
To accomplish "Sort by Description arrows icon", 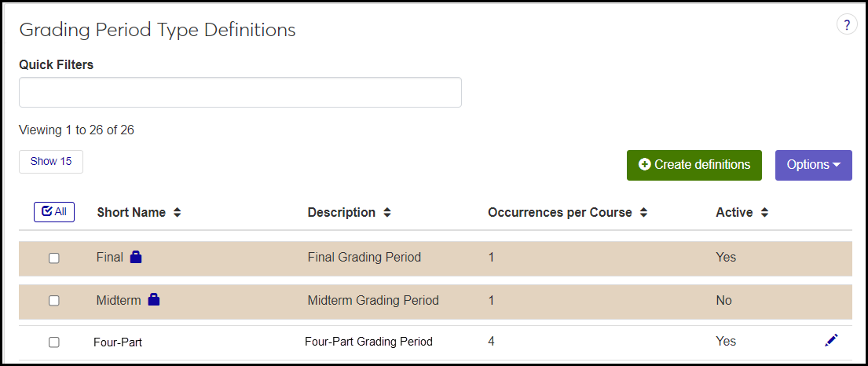I will click(387, 213).
